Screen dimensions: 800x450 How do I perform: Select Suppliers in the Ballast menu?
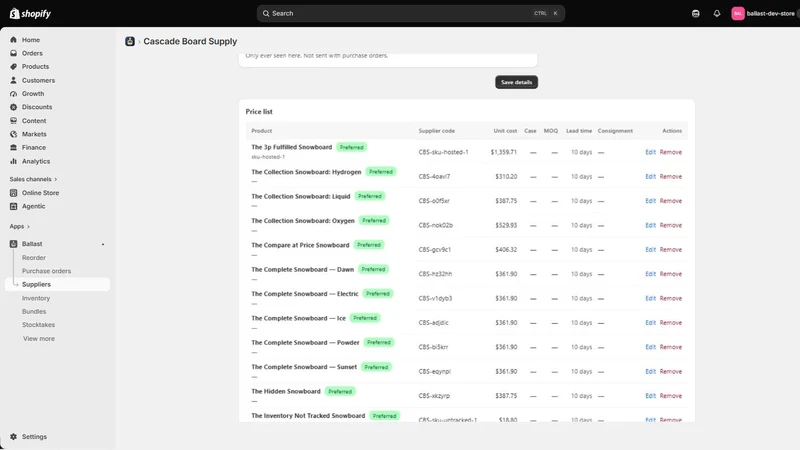click(57, 284)
